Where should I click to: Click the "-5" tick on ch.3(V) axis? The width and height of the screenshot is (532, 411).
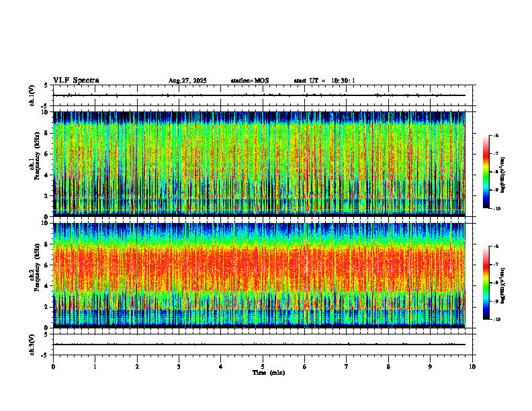[44, 355]
